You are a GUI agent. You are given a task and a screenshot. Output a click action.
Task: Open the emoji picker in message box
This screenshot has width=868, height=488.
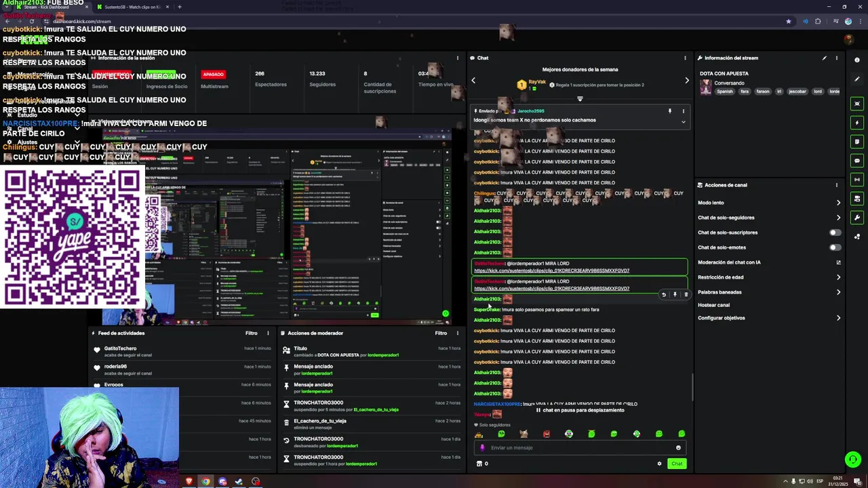pos(678,447)
